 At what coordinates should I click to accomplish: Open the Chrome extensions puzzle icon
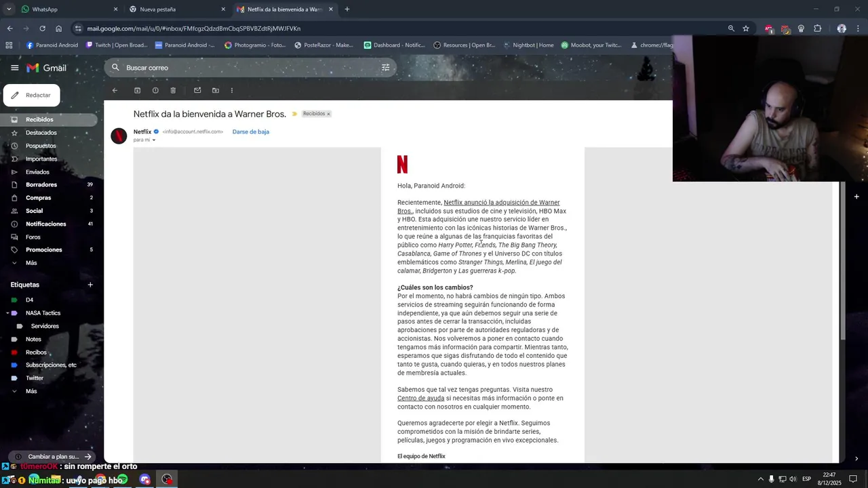click(817, 28)
